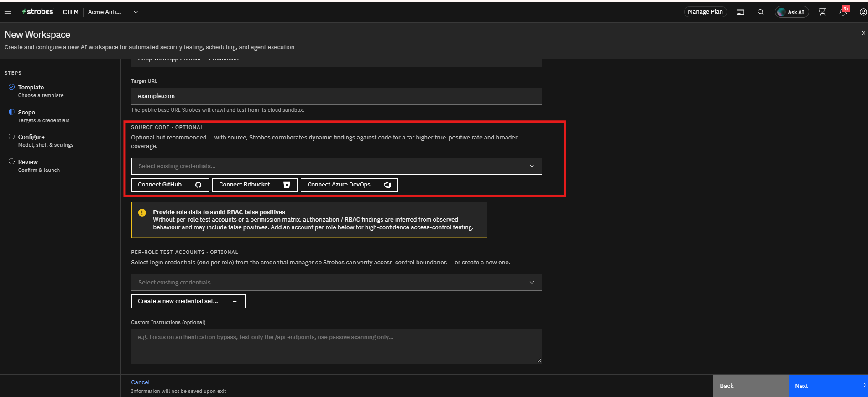
Task: Open the award badge icon in header
Action: coord(822,12)
